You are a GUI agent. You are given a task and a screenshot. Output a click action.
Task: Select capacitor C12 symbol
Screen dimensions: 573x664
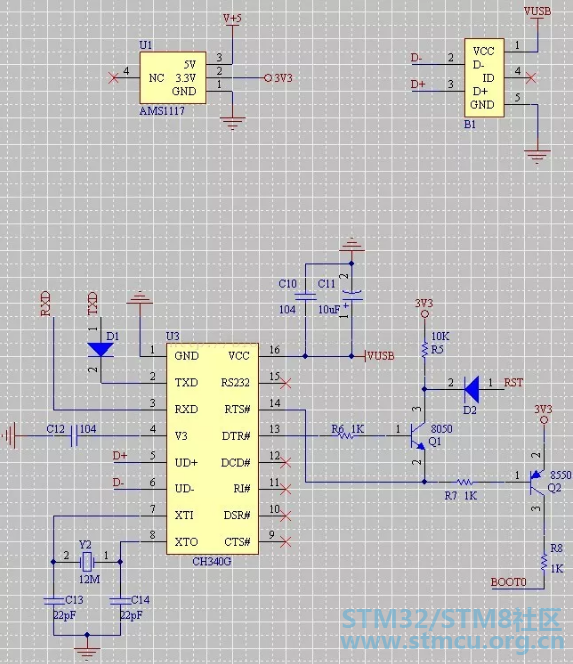pos(74,436)
